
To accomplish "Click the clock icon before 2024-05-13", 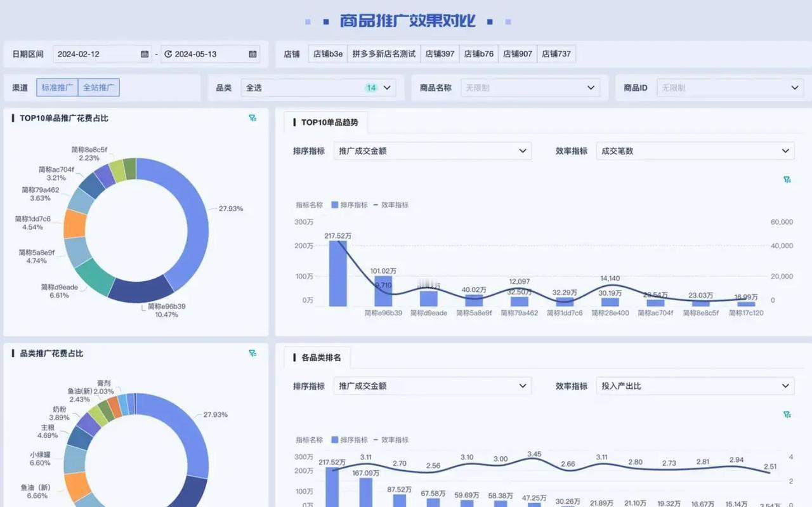I will tap(168, 54).
